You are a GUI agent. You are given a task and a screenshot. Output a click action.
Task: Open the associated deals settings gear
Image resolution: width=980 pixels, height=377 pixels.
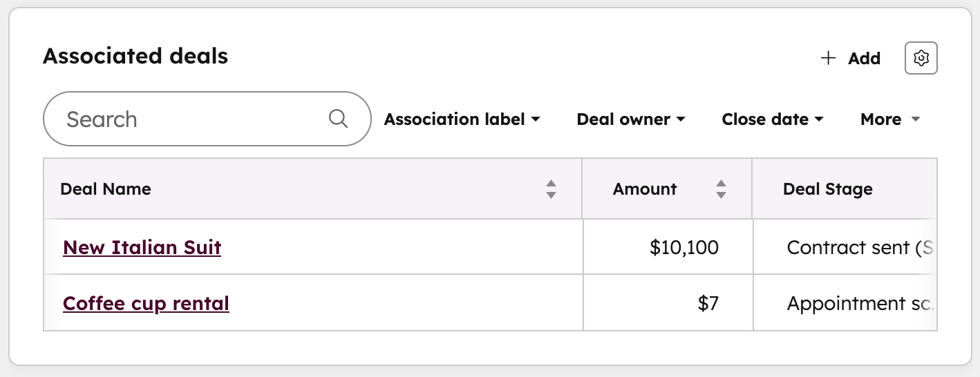coord(921,59)
